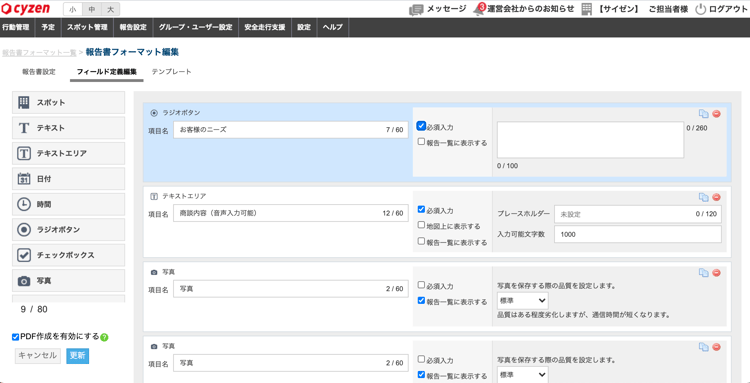This screenshot has width=750, height=383.
Task: Open 報告設定 menu
Action: [x=133, y=27]
